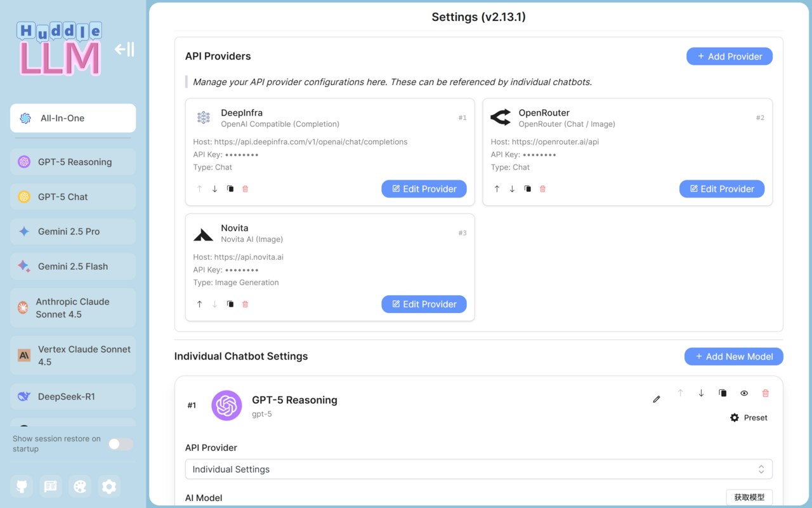Toggle visibility eye for GPT-5 Reasoning
Screen dimensions: 812x508
744,393
